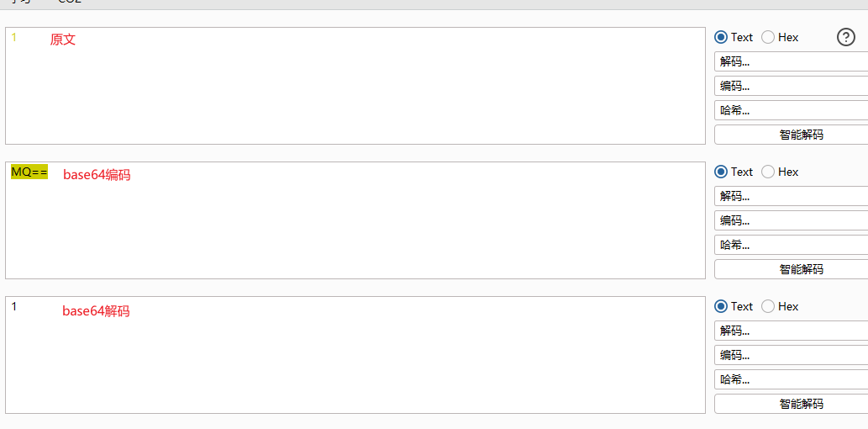Open the 解码 dropdown in the first panel
The width and height of the screenshot is (868, 429).
[790, 61]
